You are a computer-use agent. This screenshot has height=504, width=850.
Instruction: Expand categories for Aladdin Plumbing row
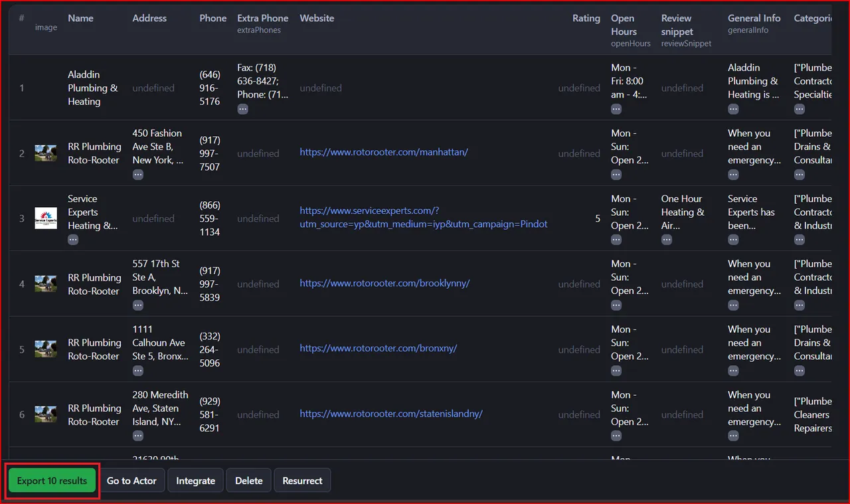(x=800, y=109)
